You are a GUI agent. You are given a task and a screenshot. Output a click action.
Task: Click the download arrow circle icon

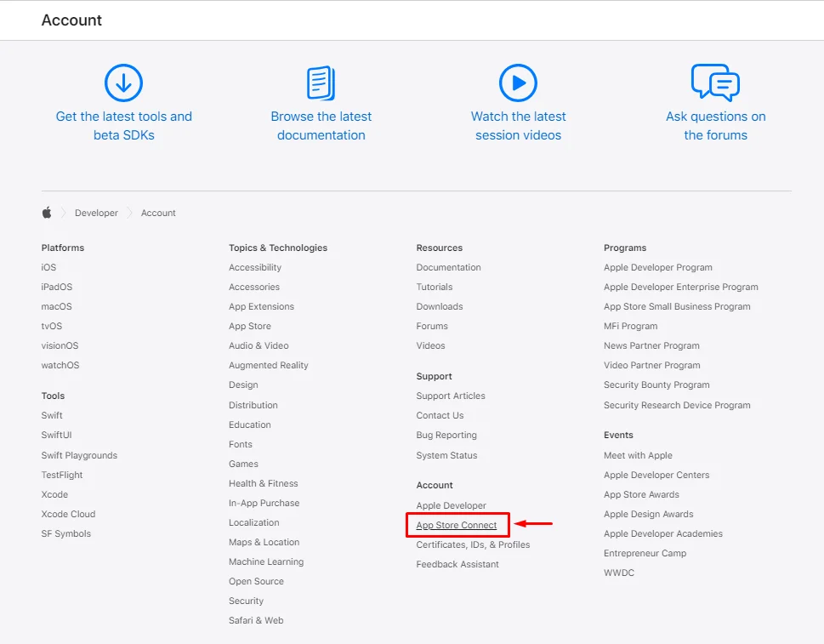pos(123,83)
